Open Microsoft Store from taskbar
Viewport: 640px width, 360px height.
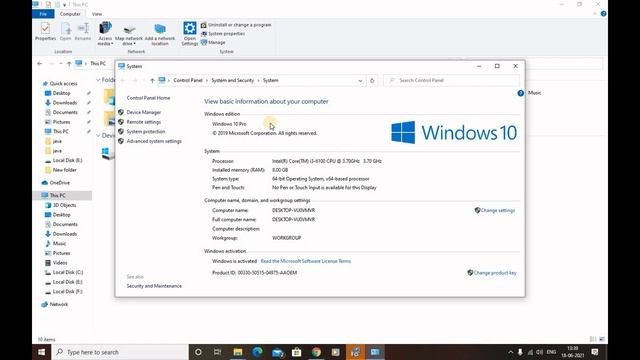point(297,352)
